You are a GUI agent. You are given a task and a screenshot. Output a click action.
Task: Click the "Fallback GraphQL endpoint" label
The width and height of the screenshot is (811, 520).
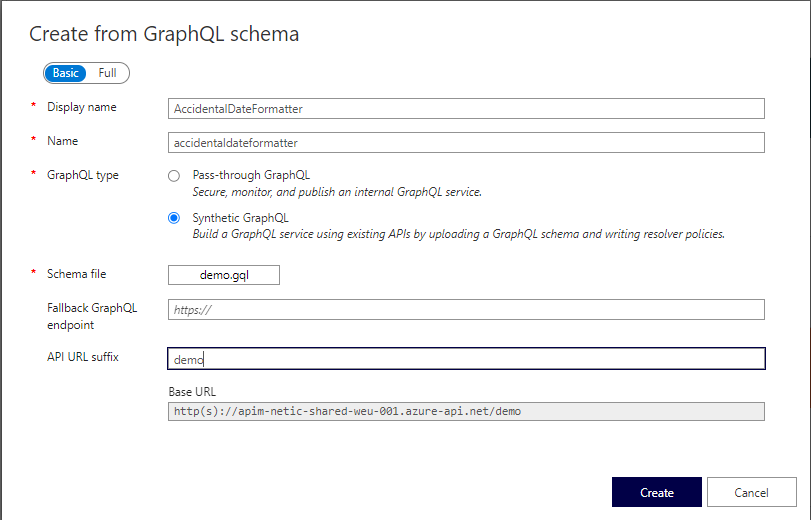[92, 316]
